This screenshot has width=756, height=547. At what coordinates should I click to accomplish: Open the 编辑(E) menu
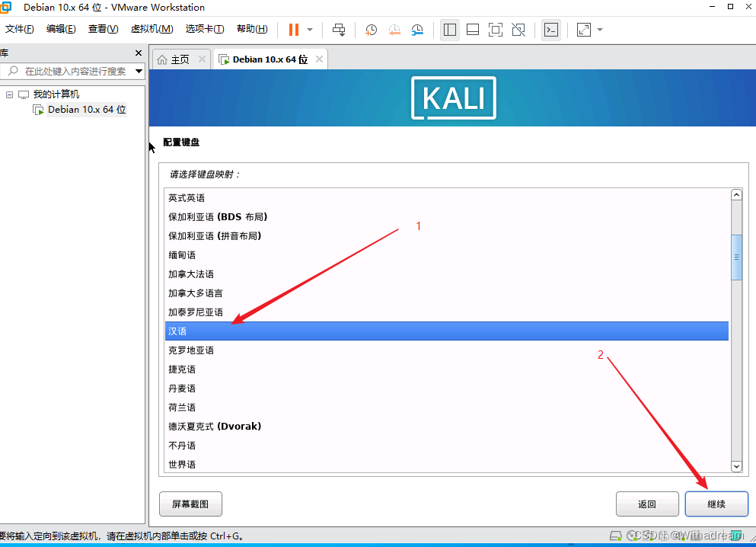coord(61,29)
